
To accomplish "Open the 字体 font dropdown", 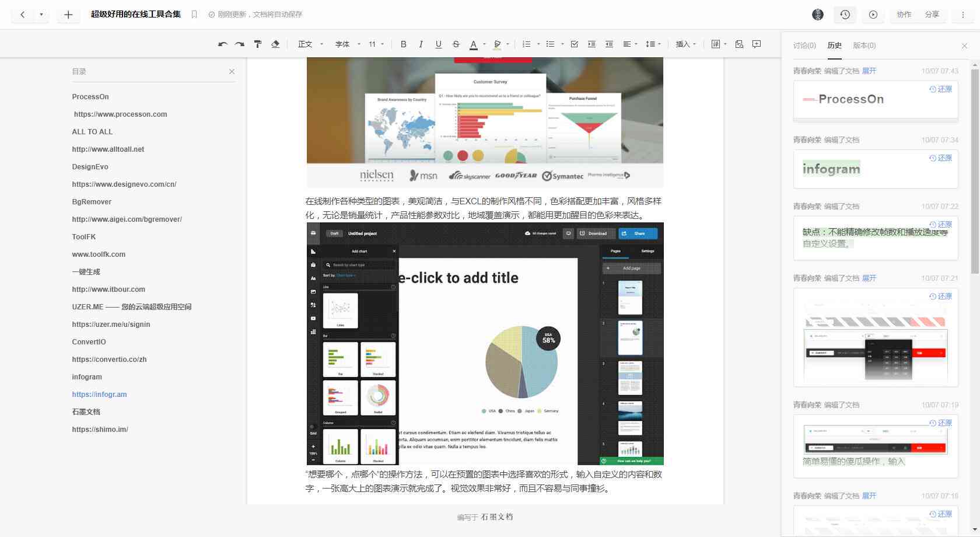I will coord(348,44).
